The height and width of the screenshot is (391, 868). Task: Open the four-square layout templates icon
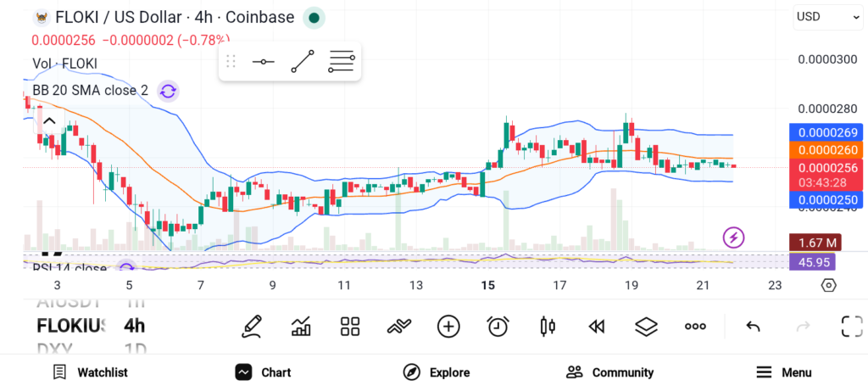350,327
